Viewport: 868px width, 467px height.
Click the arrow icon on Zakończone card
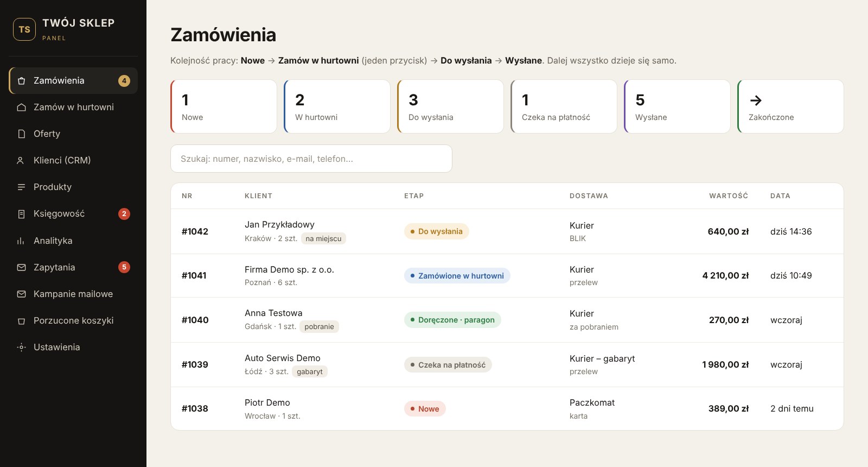[x=756, y=100]
